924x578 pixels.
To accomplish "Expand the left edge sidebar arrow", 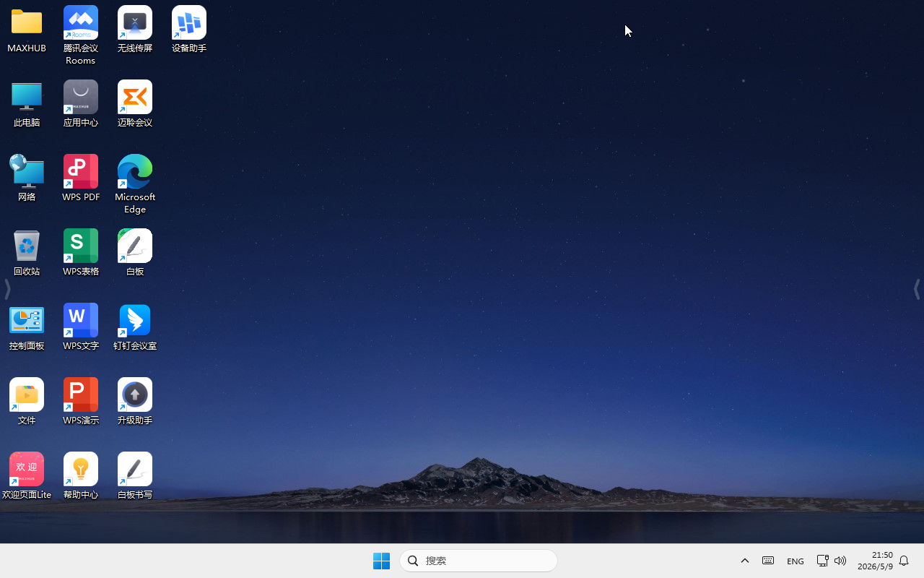I will coord(7,290).
